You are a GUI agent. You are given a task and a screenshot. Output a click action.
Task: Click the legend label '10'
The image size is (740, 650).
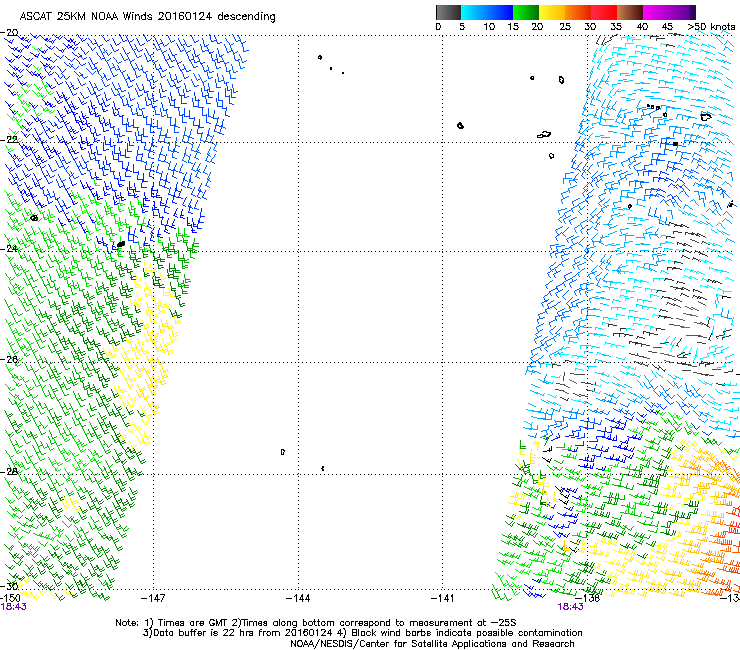pyautogui.click(x=489, y=27)
